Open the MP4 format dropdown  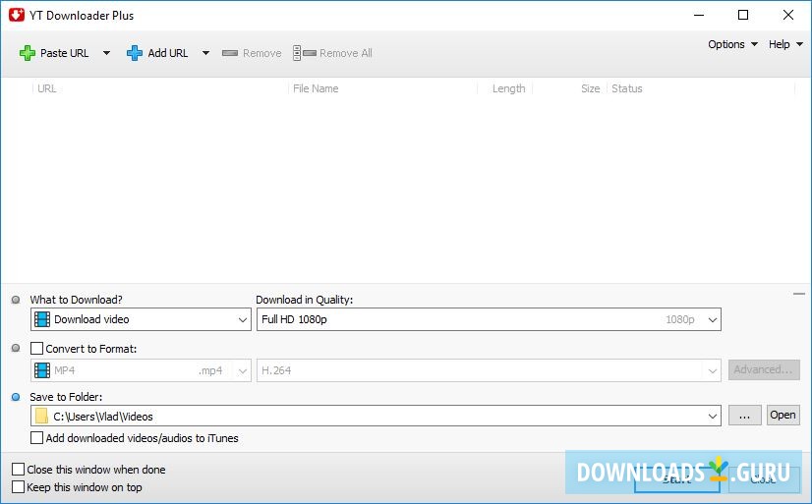141,370
